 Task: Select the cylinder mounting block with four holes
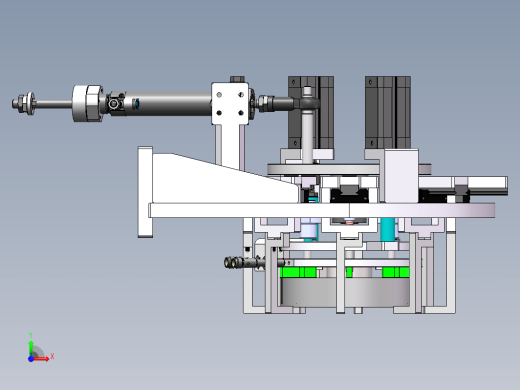(230, 103)
